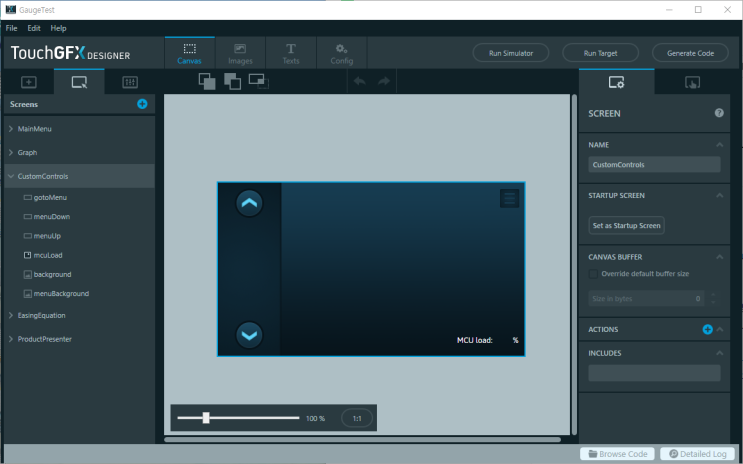Expand the EasingEquation screen node
The image size is (743, 464).
click(10, 316)
